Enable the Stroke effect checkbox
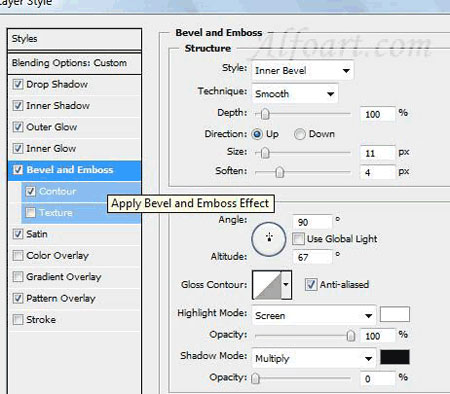450x394 pixels. point(18,319)
